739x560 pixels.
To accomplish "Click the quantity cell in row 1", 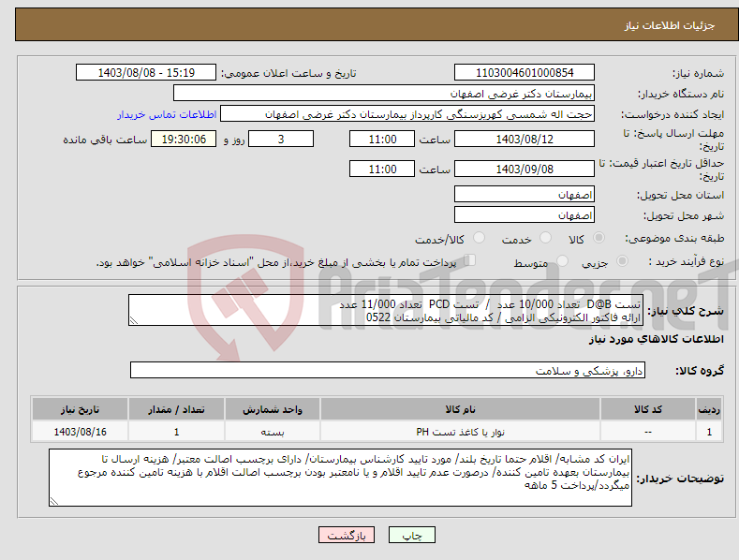I will pos(176,432).
